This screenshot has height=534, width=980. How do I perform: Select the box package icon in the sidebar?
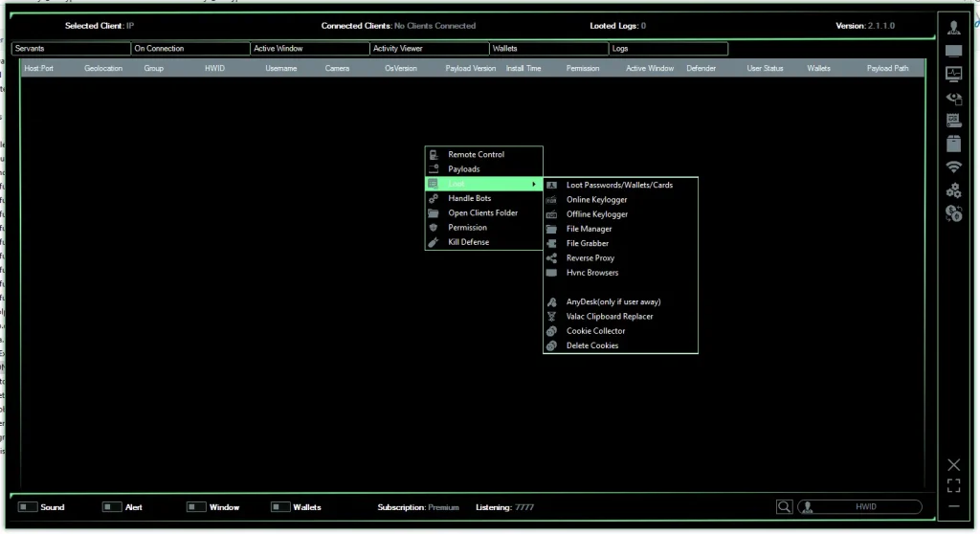click(x=953, y=145)
